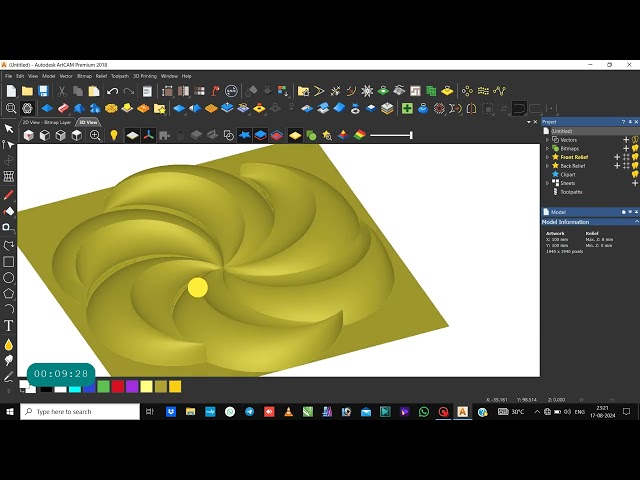Viewport: 640px width, 480px height.
Task: Open the Notes document icon
Action: [147, 91]
